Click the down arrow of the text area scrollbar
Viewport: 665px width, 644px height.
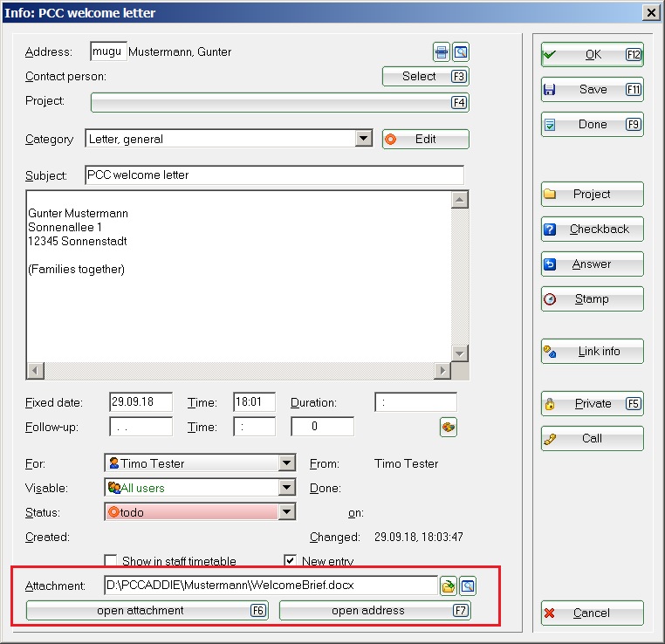(460, 353)
